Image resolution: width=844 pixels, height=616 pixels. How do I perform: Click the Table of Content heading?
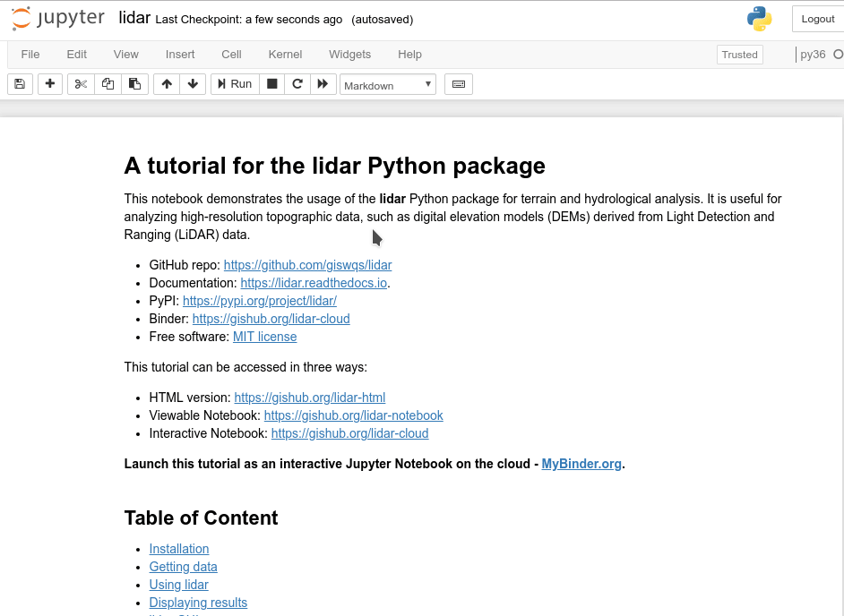pos(202,518)
